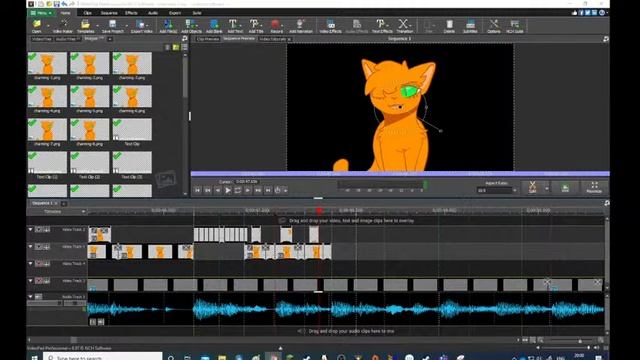Click the Subtitles toolbar icon
Image resolution: width=640 pixels, height=360 pixels.
tap(470, 26)
